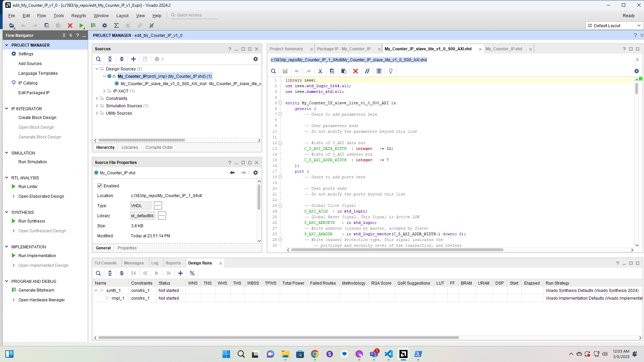Collapse the code fold marker at line 23
This screenshot has height=362, width=644.
(280, 205)
